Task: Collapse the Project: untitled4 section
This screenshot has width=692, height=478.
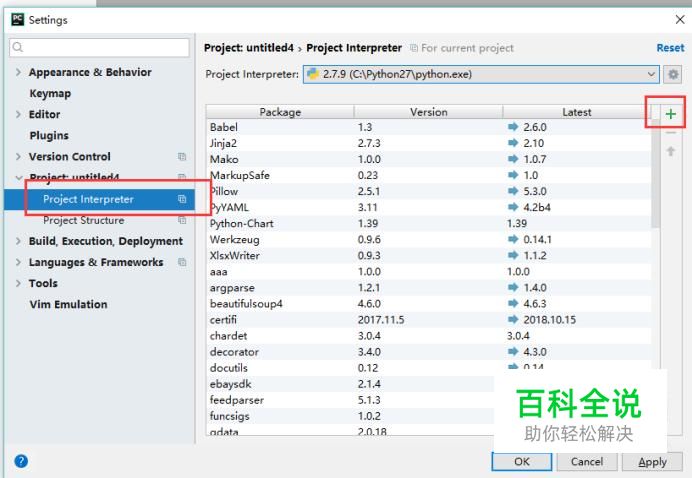Action: tap(18, 177)
